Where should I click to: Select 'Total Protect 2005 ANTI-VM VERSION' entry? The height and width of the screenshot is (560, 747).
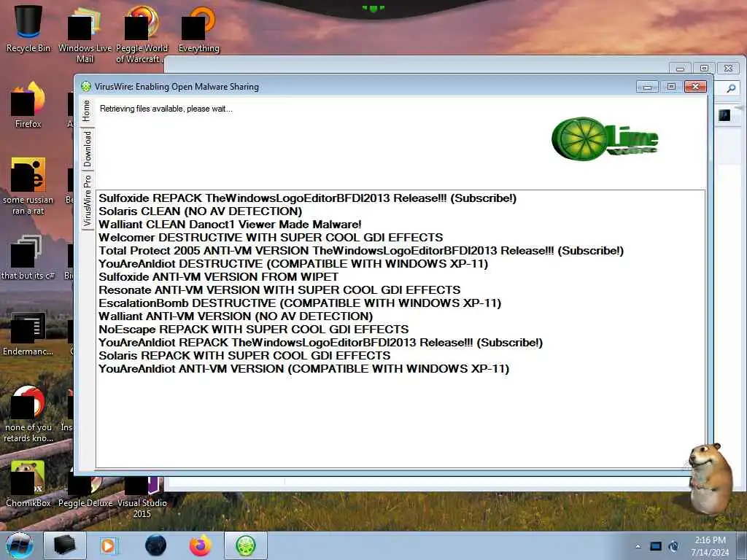point(360,251)
